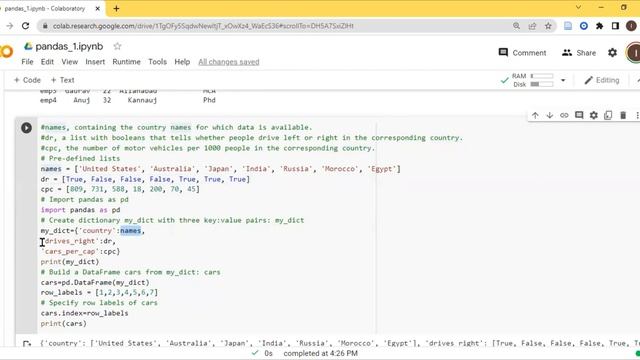Expand RAM and Disk resources dropdown
Viewport: 640px width, 360px height.
tap(563, 80)
